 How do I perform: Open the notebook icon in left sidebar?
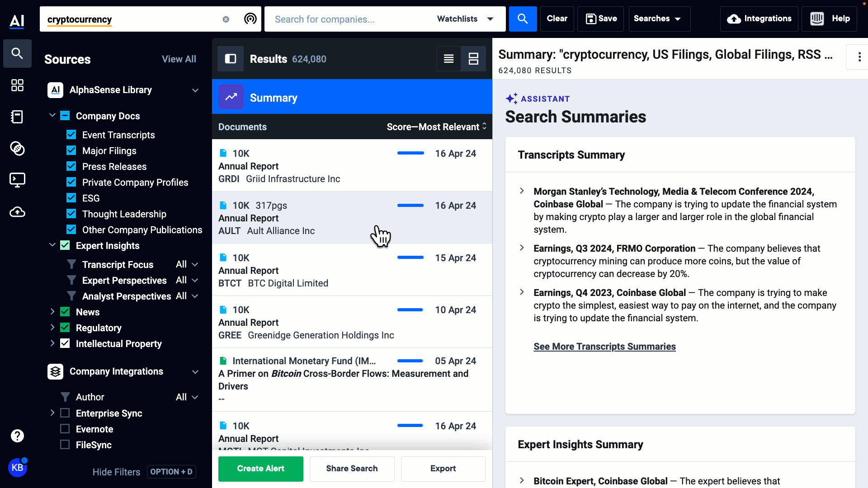[x=17, y=117]
